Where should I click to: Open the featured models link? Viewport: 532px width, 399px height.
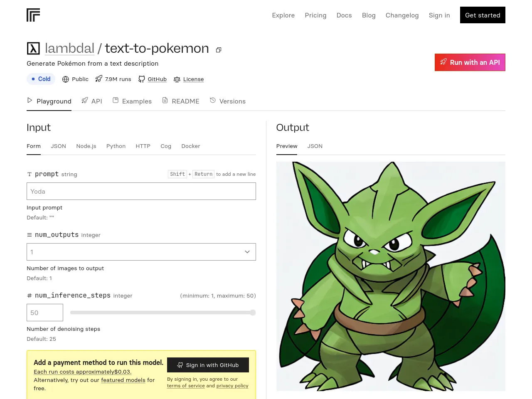123,380
